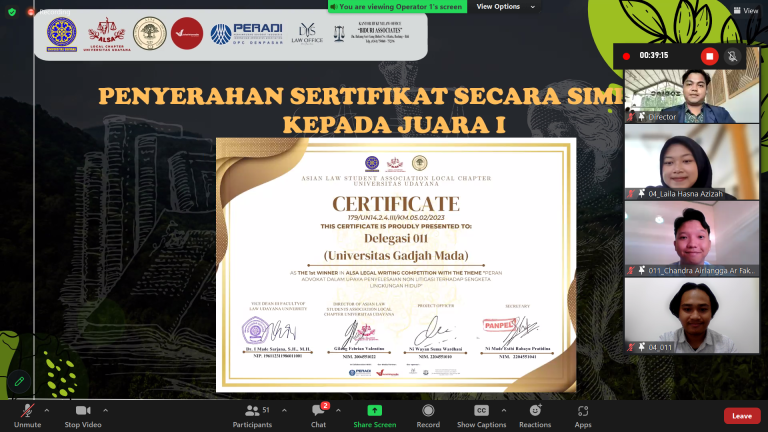Open Reactions menu
The width and height of the screenshot is (768, 432).
tap(535, 416)
